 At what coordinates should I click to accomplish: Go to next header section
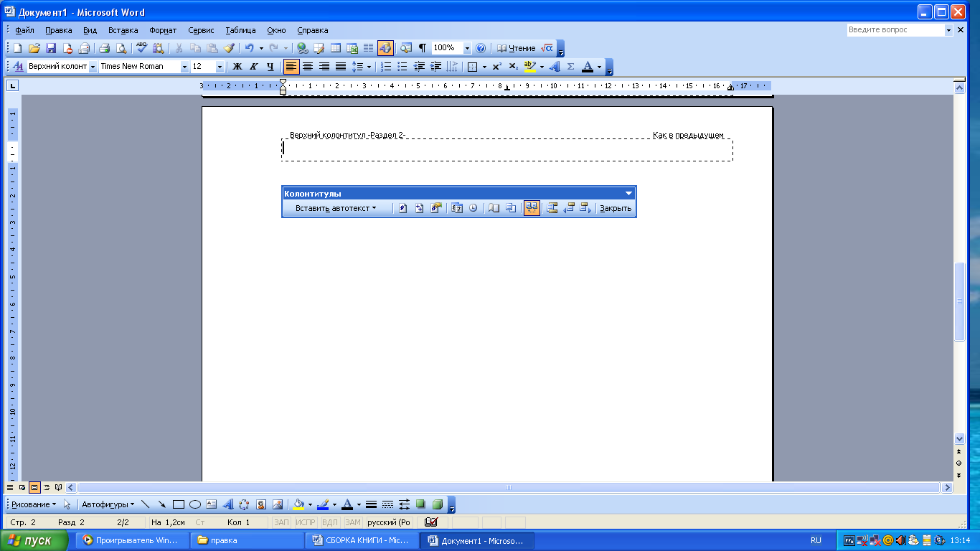coord(585,208)
